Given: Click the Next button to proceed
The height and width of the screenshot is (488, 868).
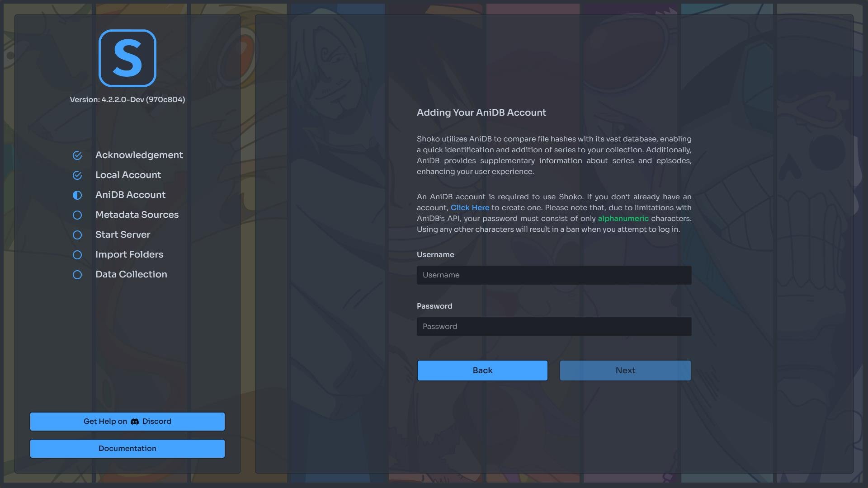Looking at the screenshot, I should (625, 370).
